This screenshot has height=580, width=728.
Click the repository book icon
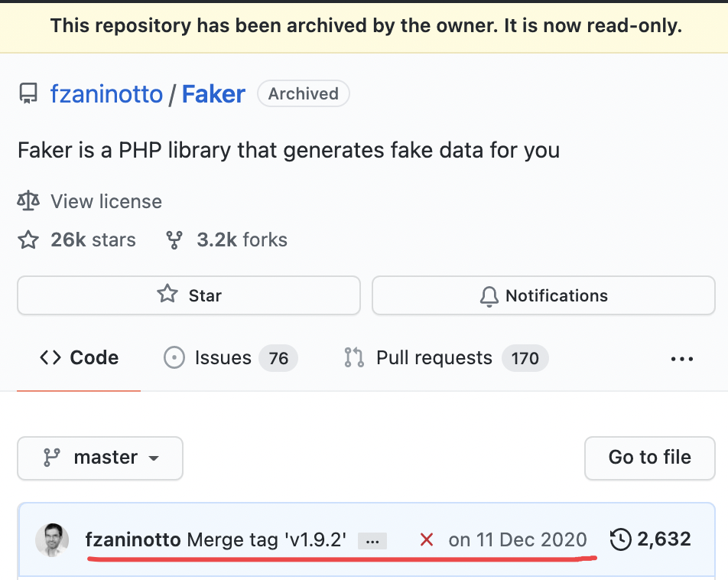tap(28, 94)
